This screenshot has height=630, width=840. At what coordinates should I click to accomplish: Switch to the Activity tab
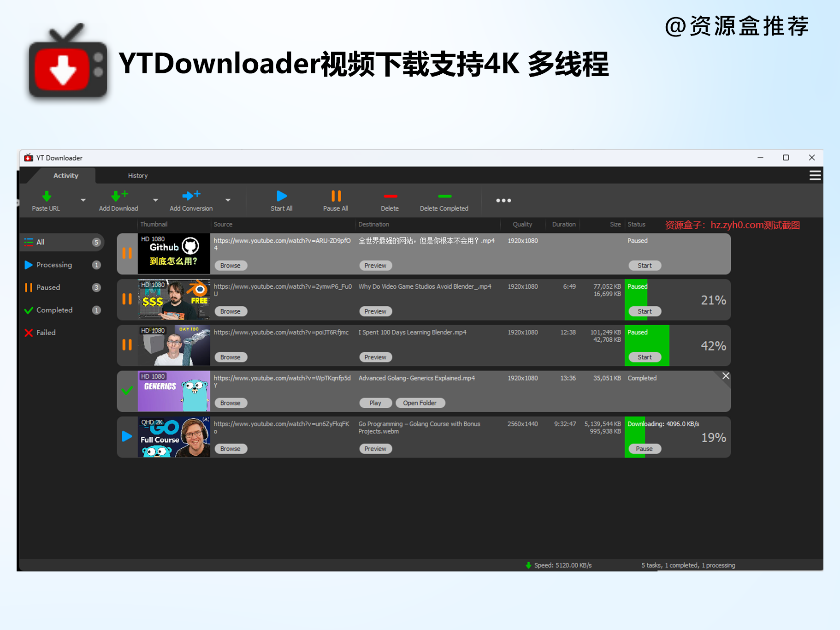tap(66, 176)
